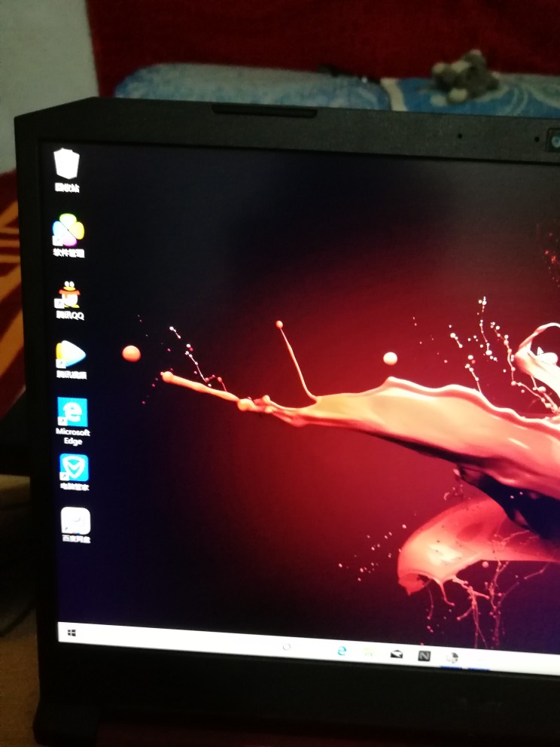560x747 pixels.
Task: Click the Cortana circle on the taskbar
Action: tap(286, 647)
